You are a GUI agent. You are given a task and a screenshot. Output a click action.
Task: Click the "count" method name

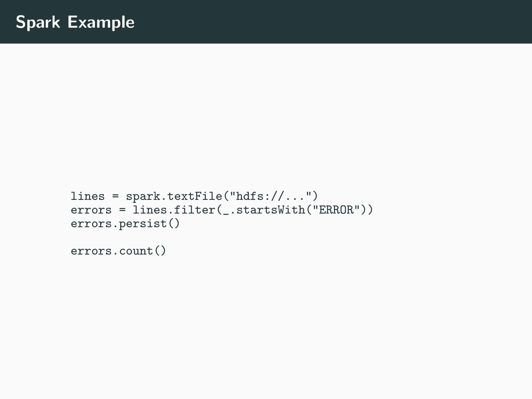click(x=136, y=251)
